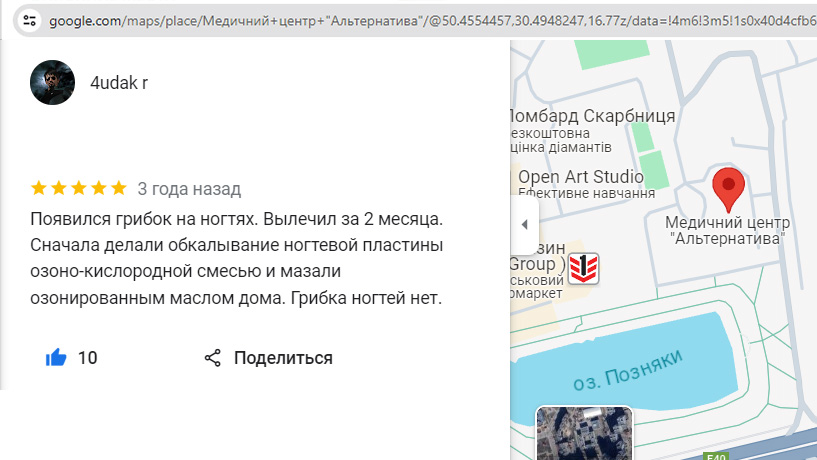Click the review text about грибок
The width and height of the screenshot is (817, 460).
click(x=236, y=258)
